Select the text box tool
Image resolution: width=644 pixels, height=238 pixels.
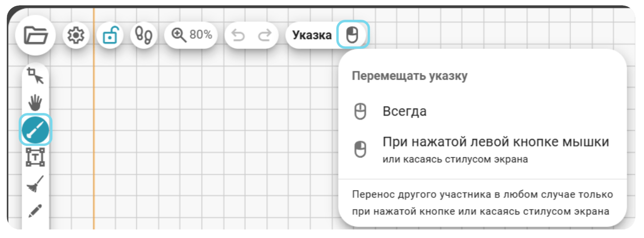tap(35, 157)
